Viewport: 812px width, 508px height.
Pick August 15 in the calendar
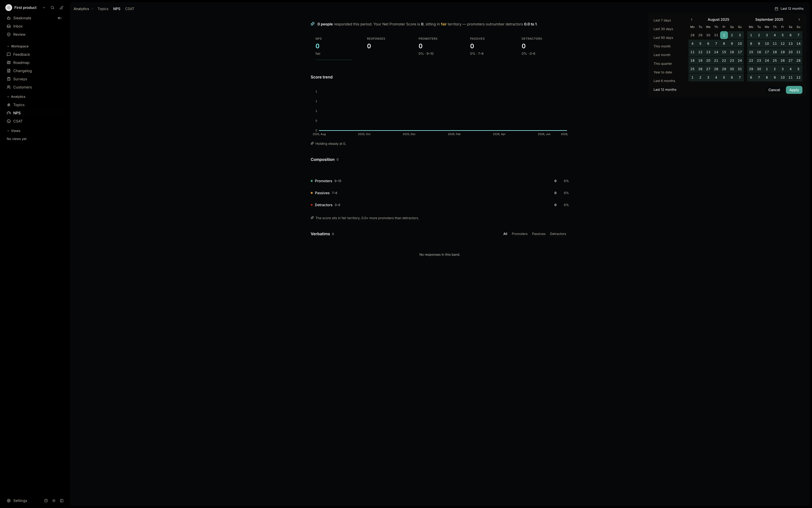pos(724,52)
